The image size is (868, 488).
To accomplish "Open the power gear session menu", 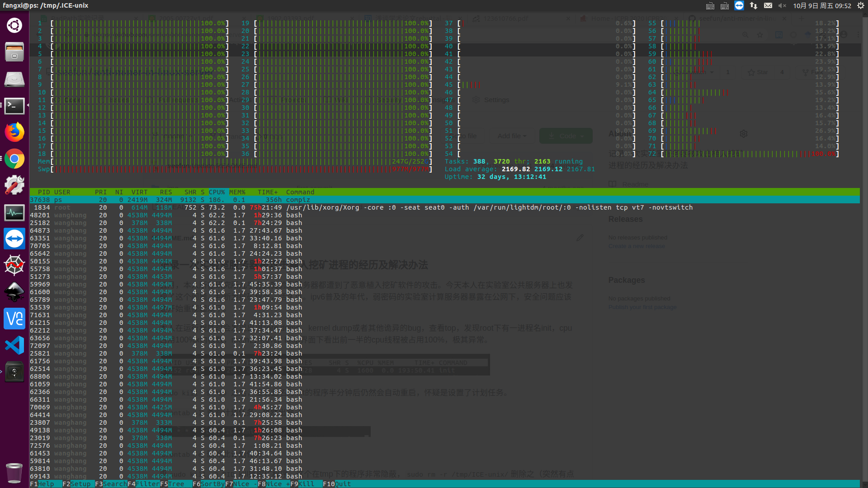I will (x=861, y=6).
